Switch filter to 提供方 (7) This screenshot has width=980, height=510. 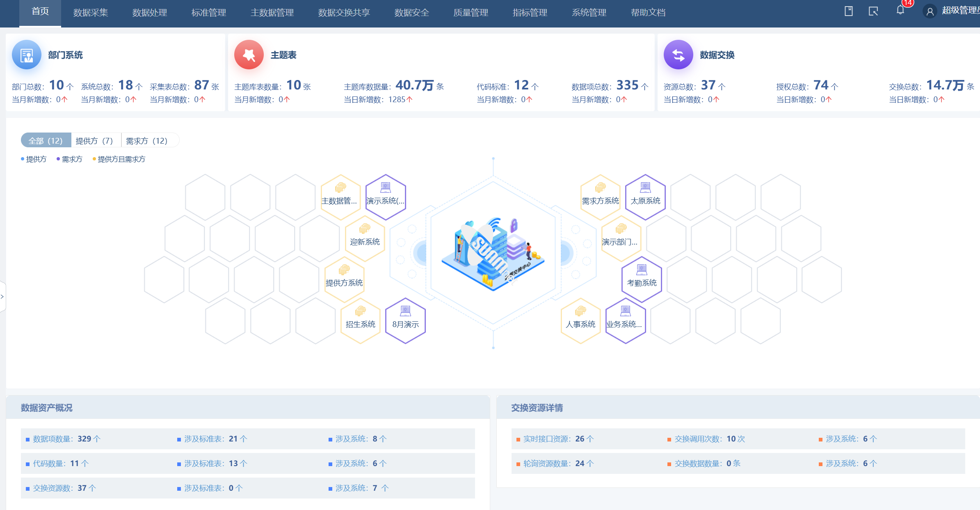[94, 141]
